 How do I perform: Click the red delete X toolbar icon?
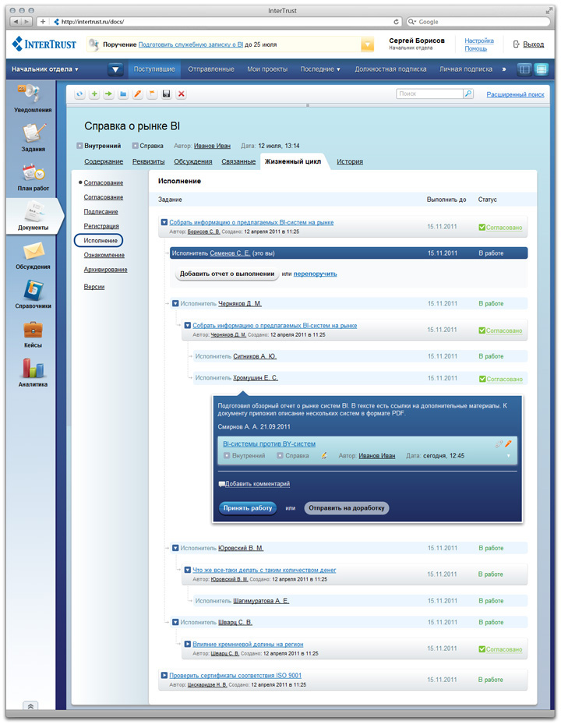(182, 94)
